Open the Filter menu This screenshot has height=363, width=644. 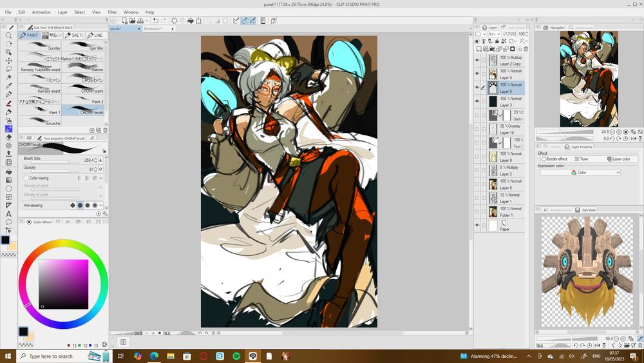[113, 12]
